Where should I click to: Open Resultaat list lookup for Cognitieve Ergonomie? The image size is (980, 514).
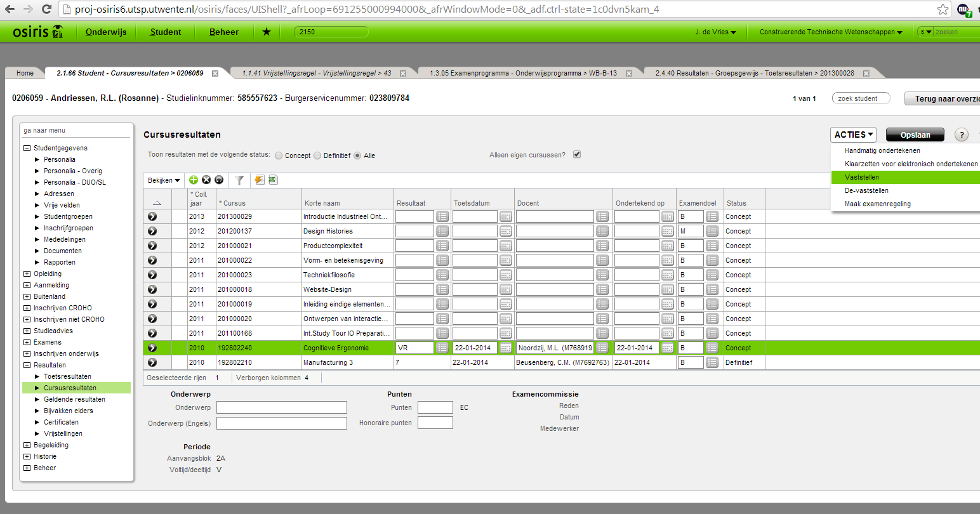coord(442,348)
